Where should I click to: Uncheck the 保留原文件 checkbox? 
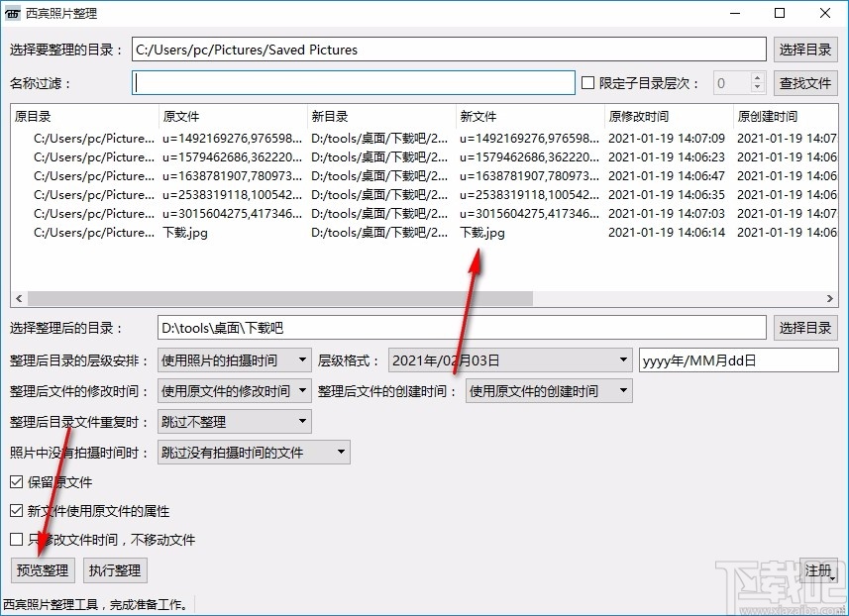click(x=17, y=481)
